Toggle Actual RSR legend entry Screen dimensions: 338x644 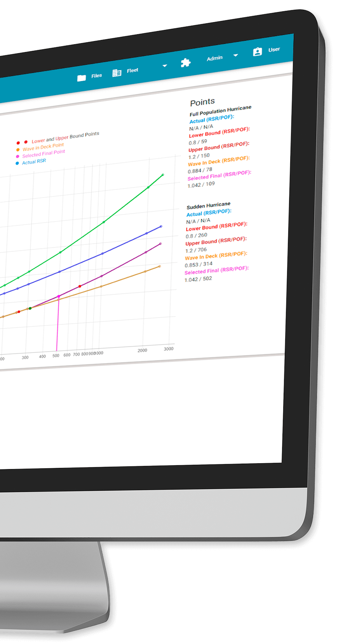[x=34, y=161]
